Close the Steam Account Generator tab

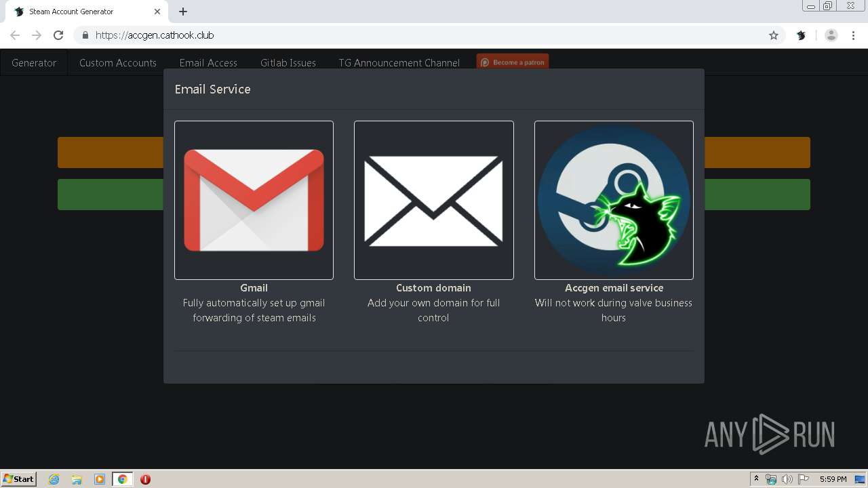157,12
